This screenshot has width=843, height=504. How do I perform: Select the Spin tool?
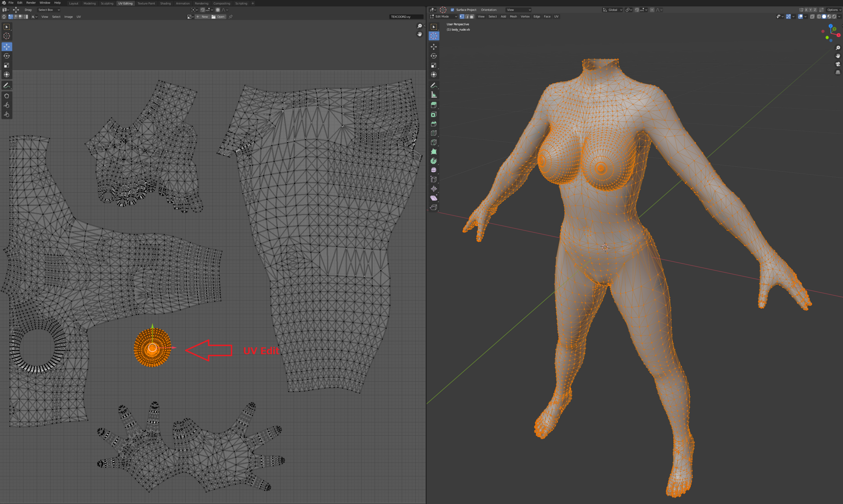(x=434, y=161)
